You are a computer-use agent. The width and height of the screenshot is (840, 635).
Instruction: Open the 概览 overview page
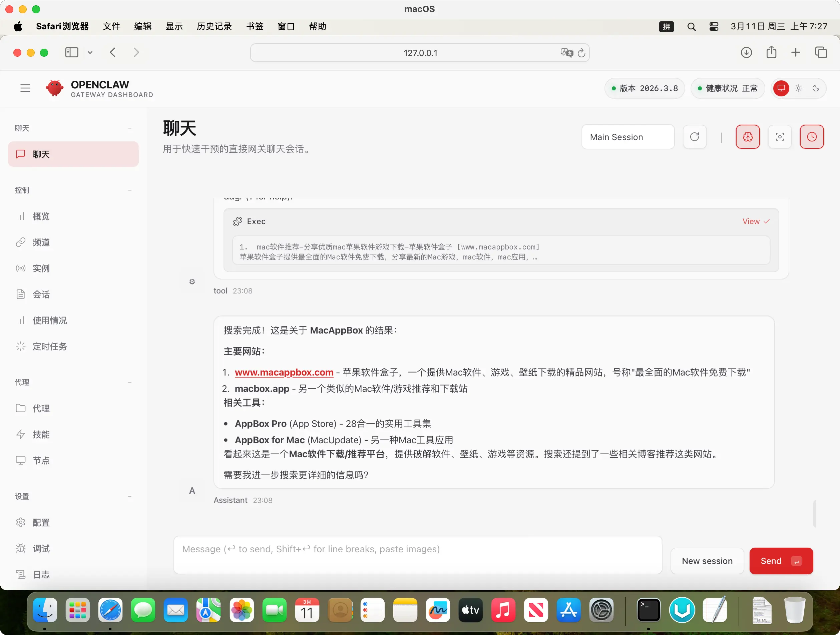click(73, 216)
